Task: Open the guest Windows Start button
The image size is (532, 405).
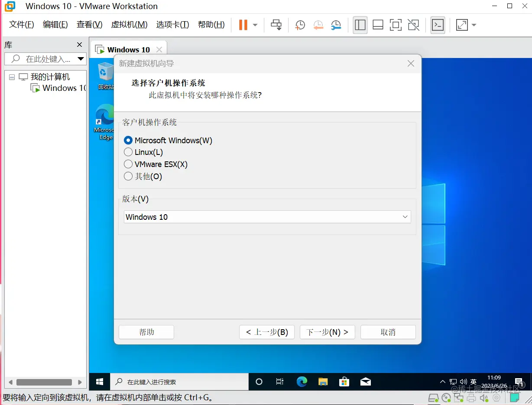Action: pos(100,382)
